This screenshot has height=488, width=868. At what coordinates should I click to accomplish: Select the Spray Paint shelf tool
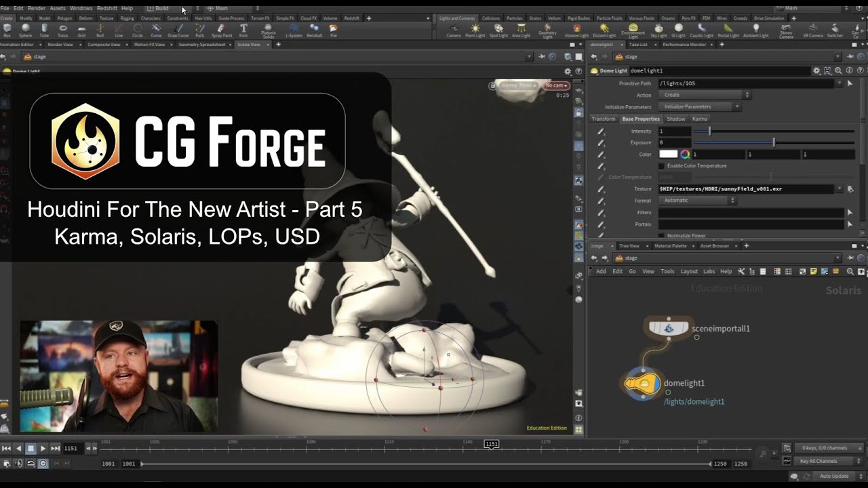[x=221, y=30]
